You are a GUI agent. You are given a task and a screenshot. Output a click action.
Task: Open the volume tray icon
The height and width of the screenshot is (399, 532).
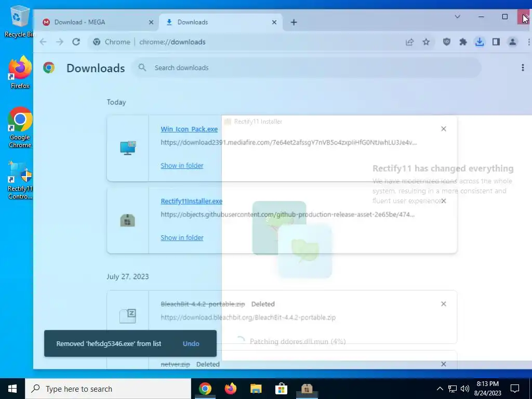(465, 389)
